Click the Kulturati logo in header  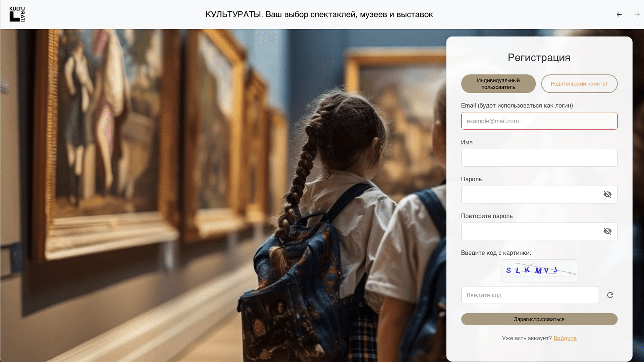pyautogui.click(x=17, y=14)
